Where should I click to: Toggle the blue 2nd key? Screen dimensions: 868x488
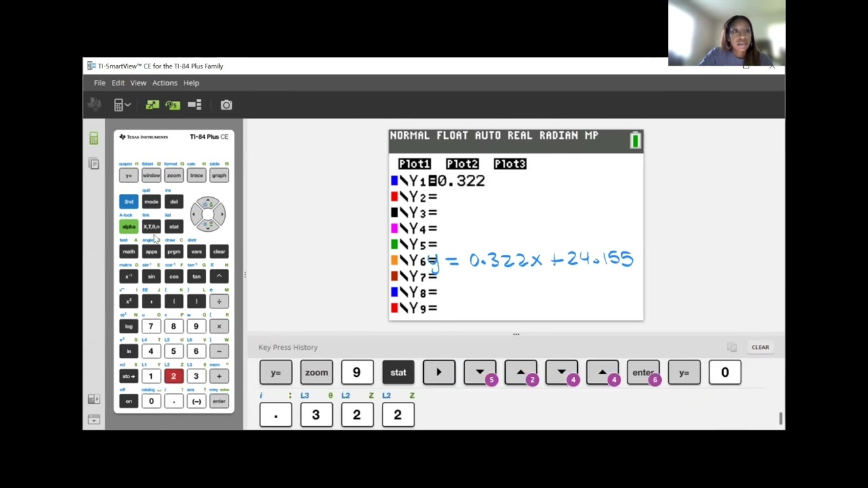pyautogui.click(x=129, y=201)
